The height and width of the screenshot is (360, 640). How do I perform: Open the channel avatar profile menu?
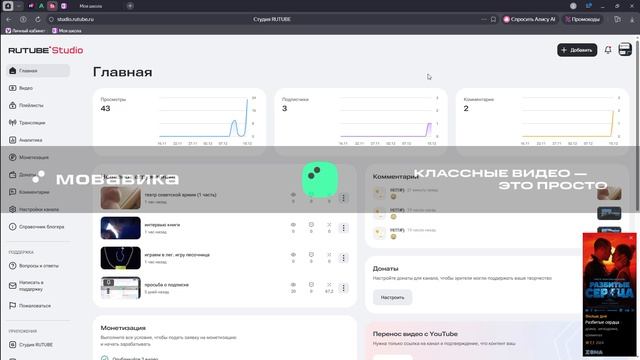(625, 50)
